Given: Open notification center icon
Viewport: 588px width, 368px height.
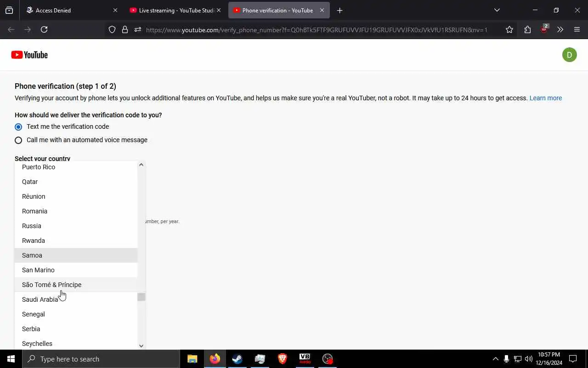Looking at the screenshot, I should coord(573,359).
